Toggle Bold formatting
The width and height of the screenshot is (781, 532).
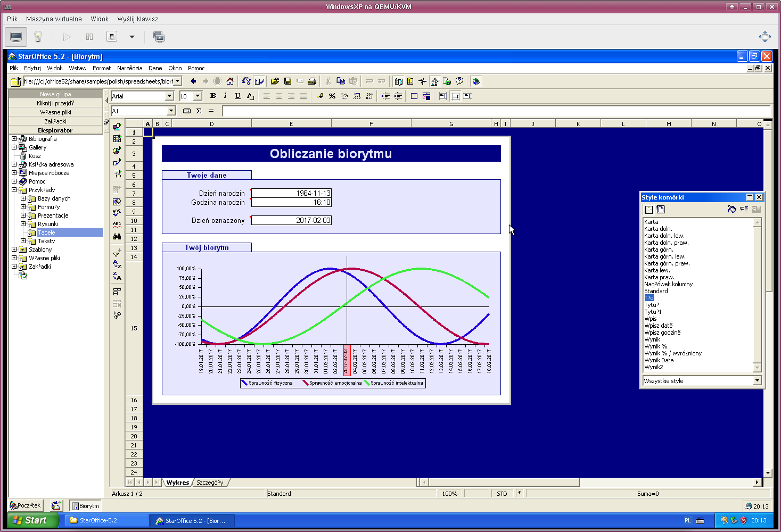[213, 96]
